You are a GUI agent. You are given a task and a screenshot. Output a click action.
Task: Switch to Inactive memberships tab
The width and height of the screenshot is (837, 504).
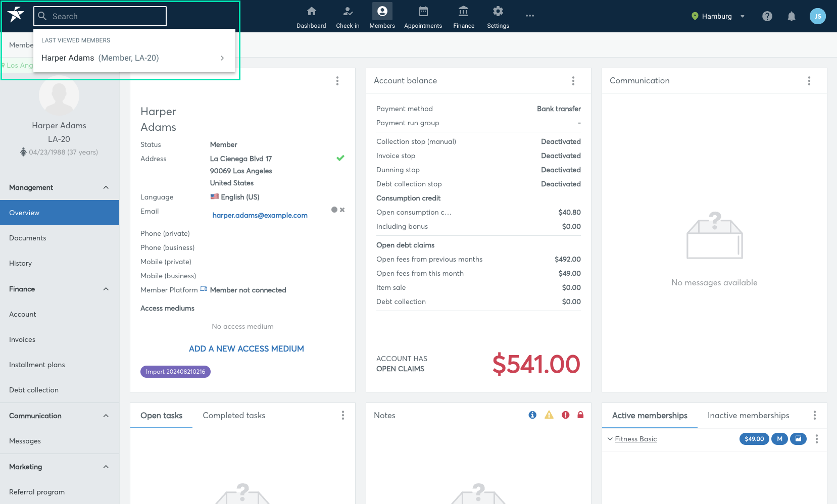pos(748,415)
